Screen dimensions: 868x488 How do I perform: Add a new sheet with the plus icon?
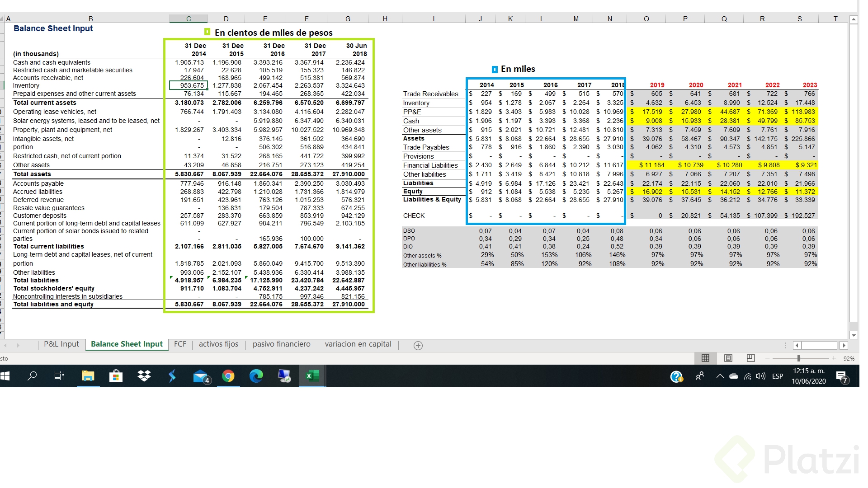418,346
